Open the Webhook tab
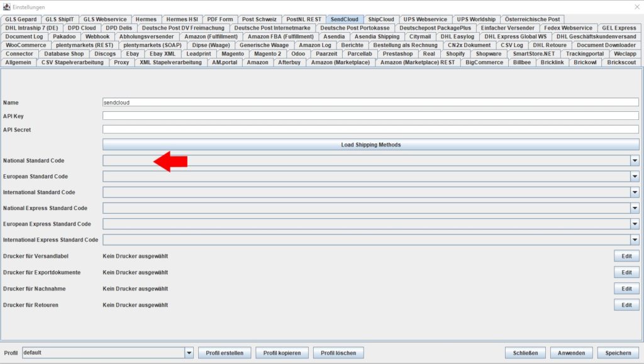Image resolution: width=644 pixels, height=364 pixels. pyautogui.click(x=97, y=36)
